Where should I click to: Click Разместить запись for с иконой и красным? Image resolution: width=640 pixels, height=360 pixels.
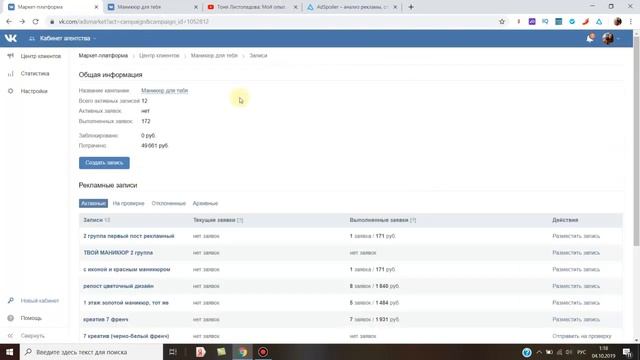tap(576, 269)
